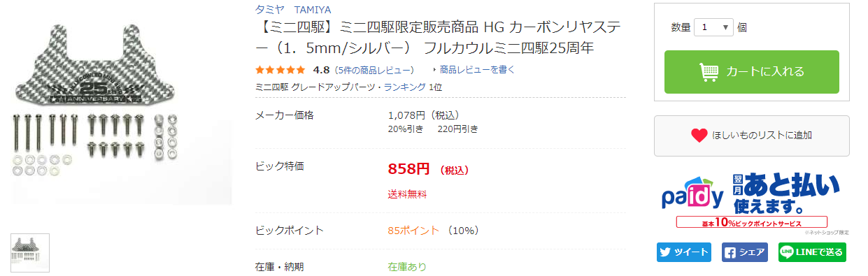Click the Twitter bird icon
The image size is (868, 276).
(x=665, y=252)
